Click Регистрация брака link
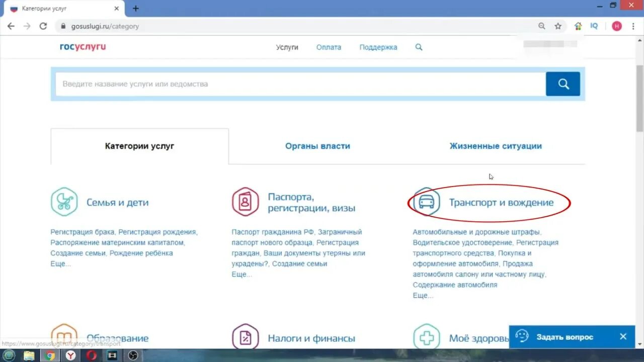Screen dimensions: 644x362 pos(83,232)
